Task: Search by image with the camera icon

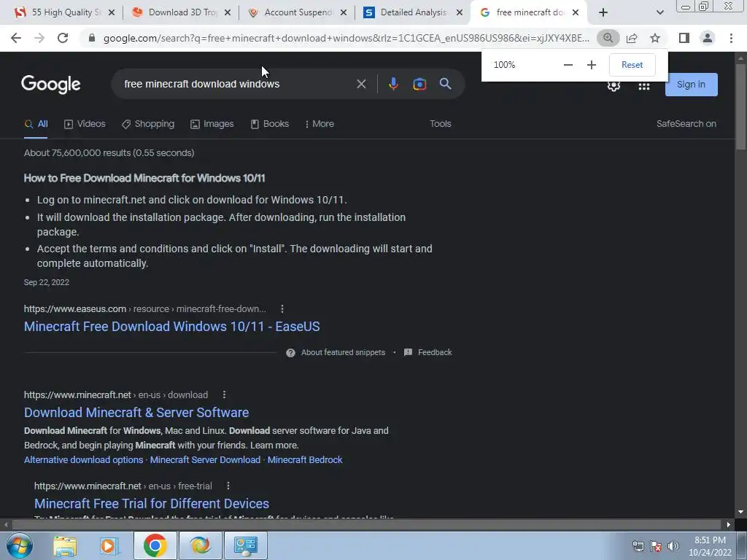Action: pos(419,85)
